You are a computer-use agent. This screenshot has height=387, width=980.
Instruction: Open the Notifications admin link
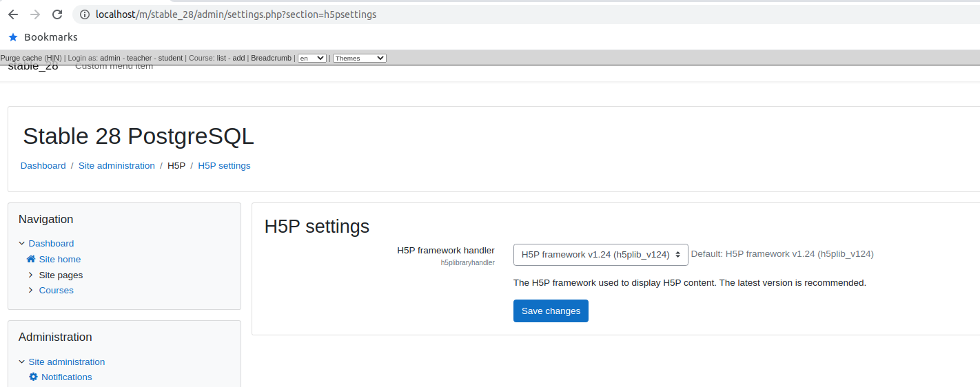pyautogui.click(x=66, y=377)
